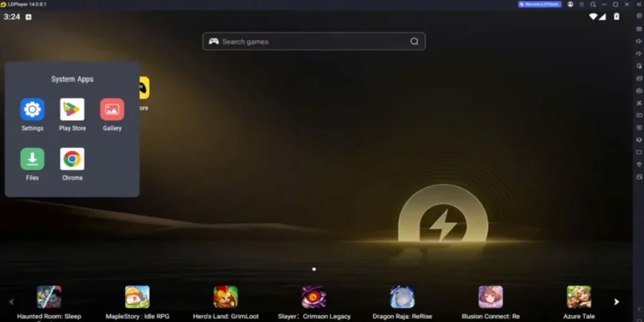
Task: Click volume down in right sidebar
Action: [x=639, y=54]
